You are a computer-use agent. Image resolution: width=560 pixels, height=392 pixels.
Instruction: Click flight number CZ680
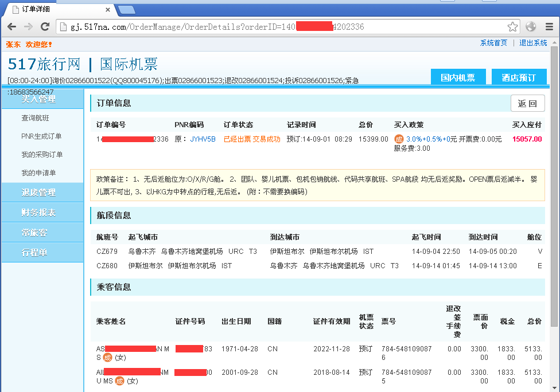tap(107, 266)
